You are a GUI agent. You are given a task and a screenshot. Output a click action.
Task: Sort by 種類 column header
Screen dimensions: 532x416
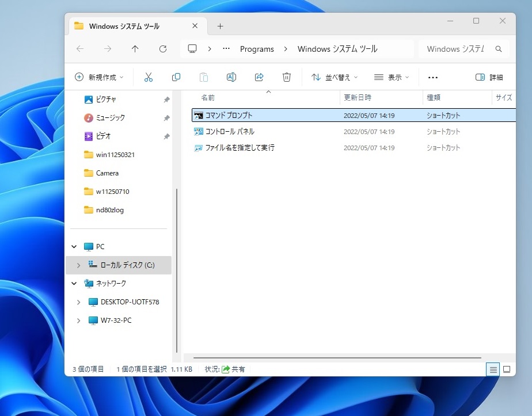(x=457, y=98)
